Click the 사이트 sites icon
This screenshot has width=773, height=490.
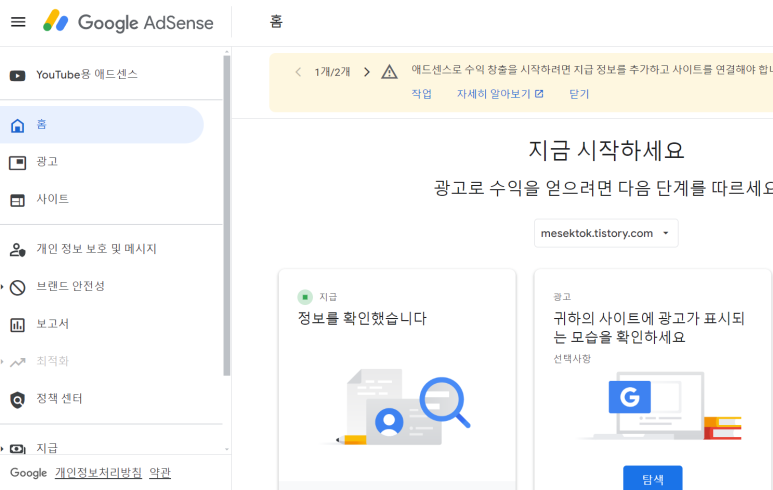coord(18,200)
